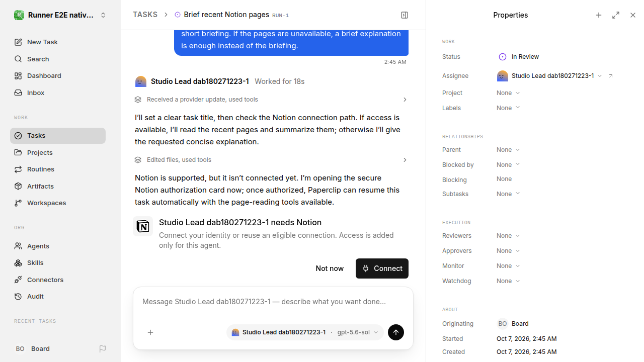Open the agent and model selector
Image resolution: width=644 pixels, height=362 pixels.
[x=305, y=332]
